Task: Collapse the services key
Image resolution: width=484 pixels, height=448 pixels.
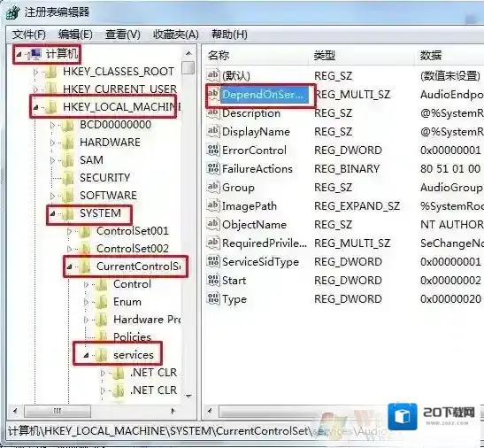Action: point(87,355)
